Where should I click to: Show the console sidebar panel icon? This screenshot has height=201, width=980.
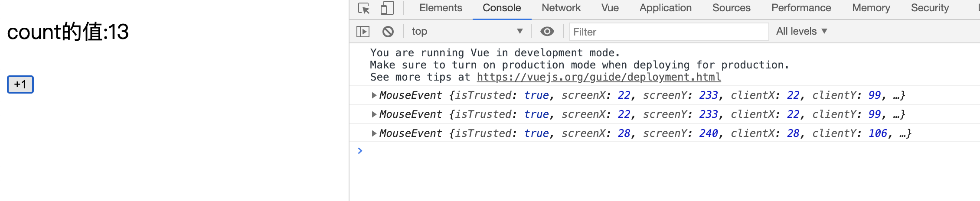point(363,31)
